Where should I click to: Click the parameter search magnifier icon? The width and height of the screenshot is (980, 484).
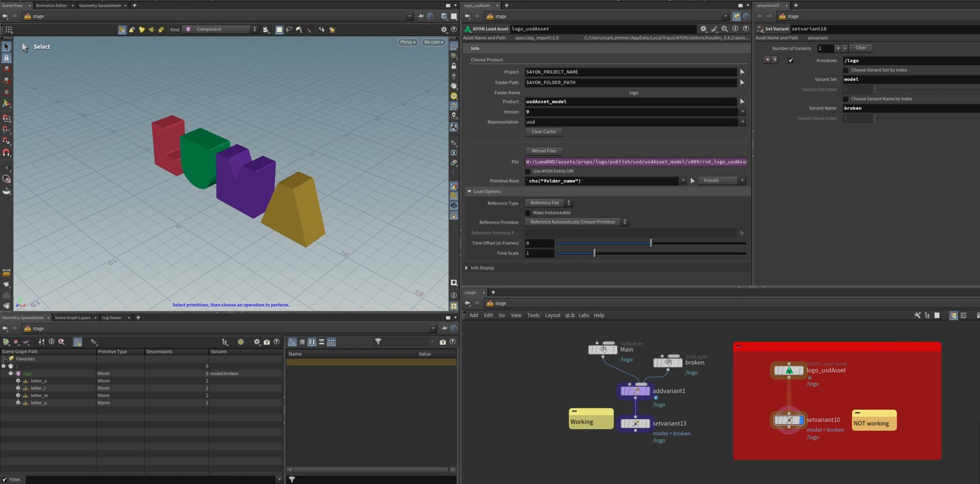tap(724, 29)
